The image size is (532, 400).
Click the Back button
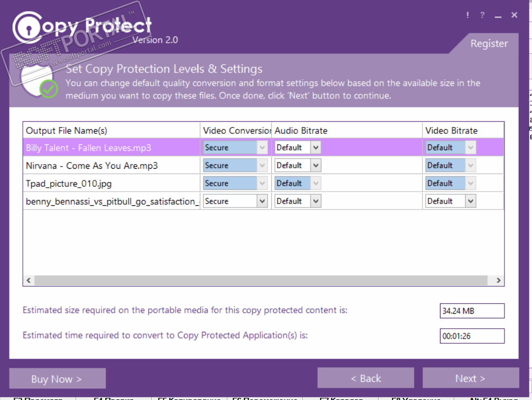pyautogui.click(x=365, y=378)
